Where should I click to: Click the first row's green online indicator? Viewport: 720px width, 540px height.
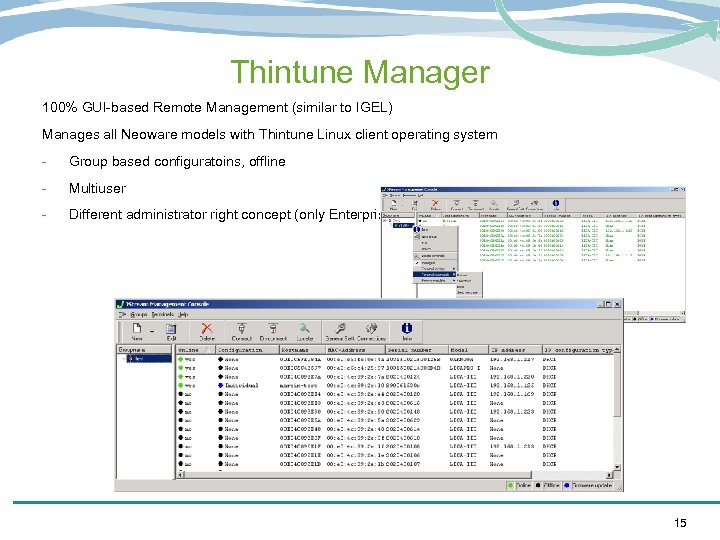pyautogui.click(x=180, y=359)
